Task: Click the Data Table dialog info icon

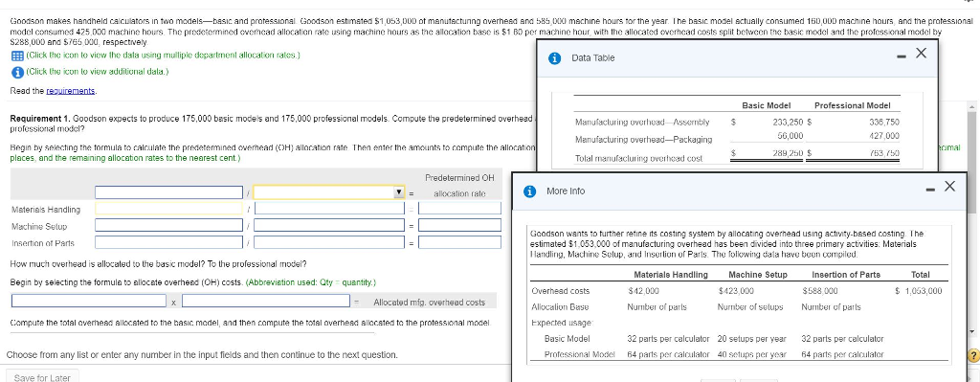Action: [x=554, y=58]
